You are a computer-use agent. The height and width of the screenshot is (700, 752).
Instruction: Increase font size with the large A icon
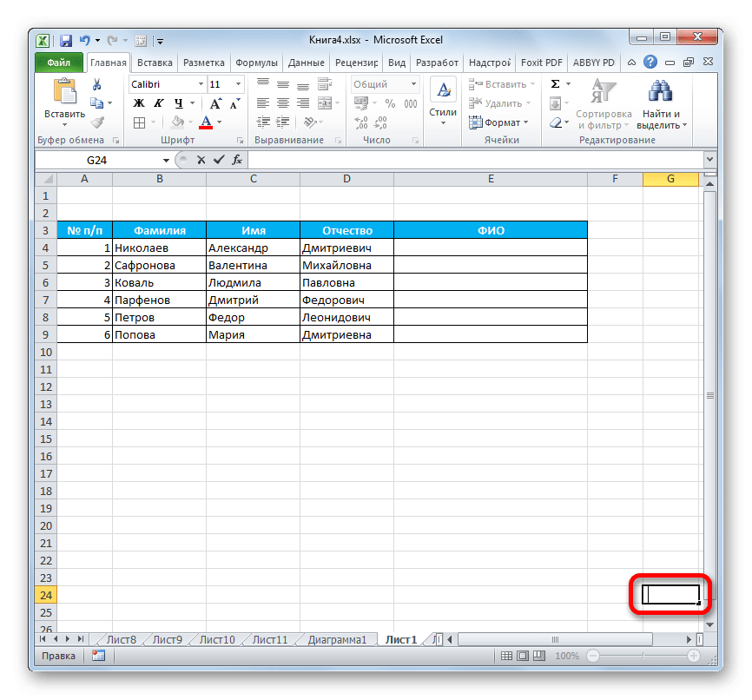pos(215,103)
